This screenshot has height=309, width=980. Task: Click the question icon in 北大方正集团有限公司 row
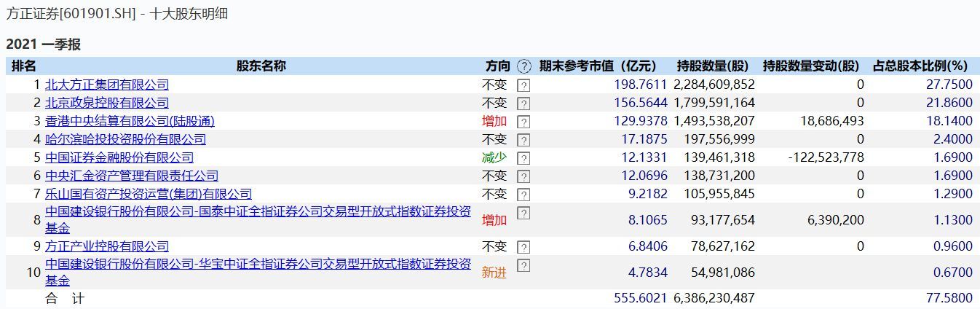(x=523, y=85)
